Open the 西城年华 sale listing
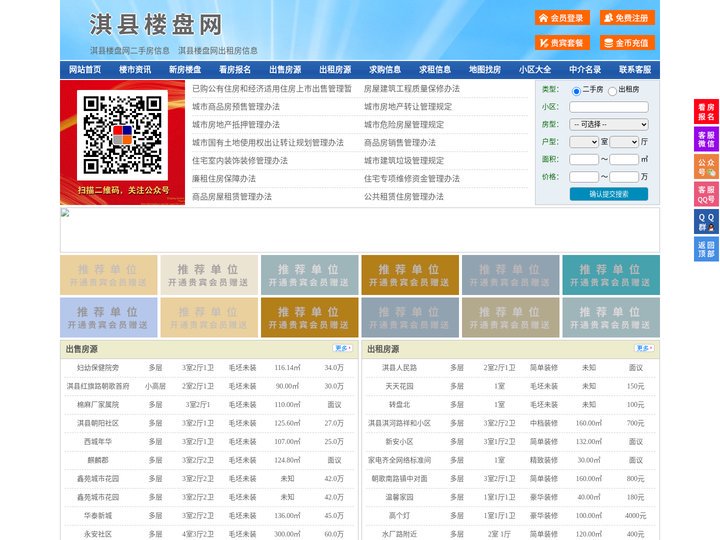720x540 pixels. coord(98,442)
